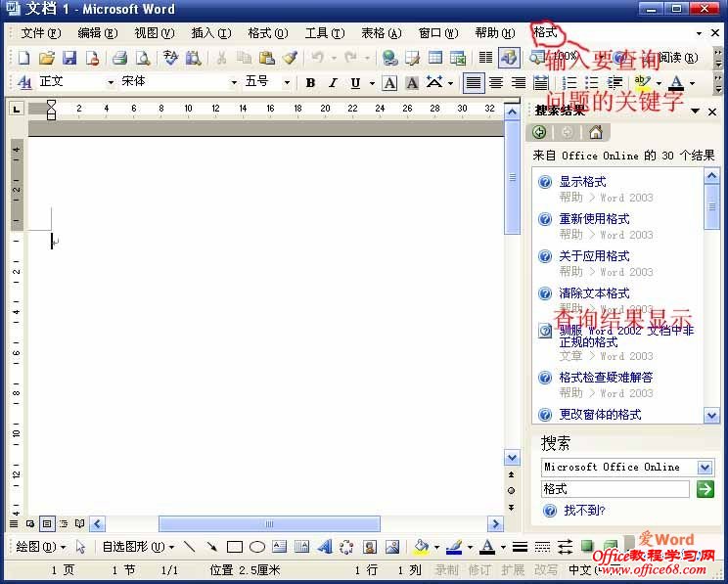728x584 pixels.
Task: Click the font color A button
Action: click(675, 83)
